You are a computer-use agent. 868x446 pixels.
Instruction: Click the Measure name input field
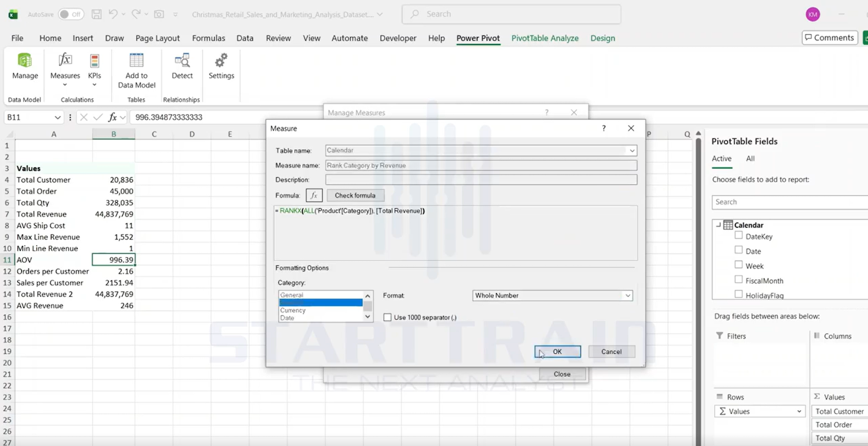coord(481,165)
